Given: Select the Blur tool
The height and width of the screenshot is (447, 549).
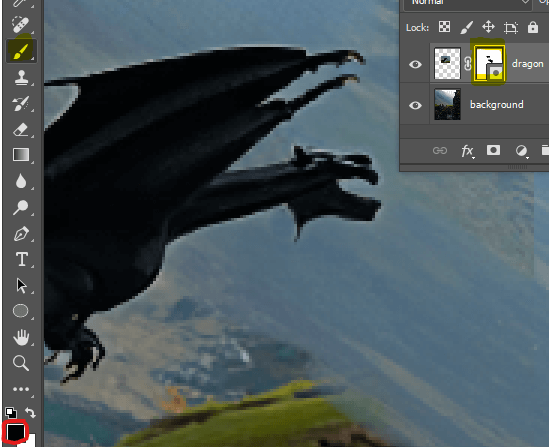Looking at the screenshot, I should (21, 181).
